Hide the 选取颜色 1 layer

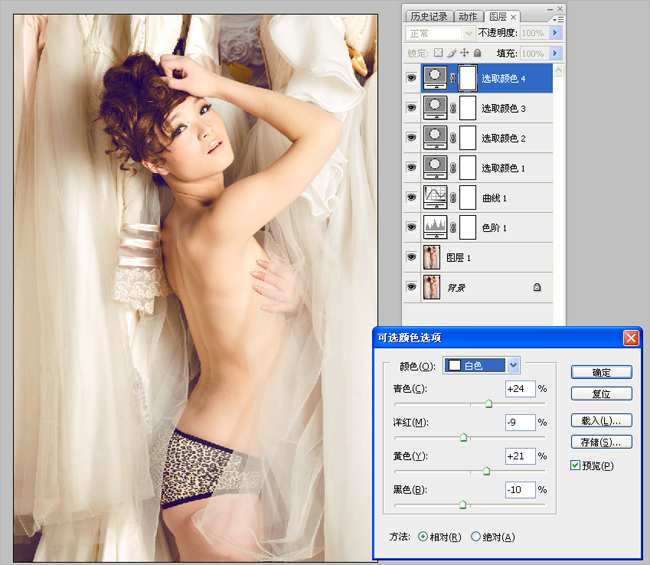411,167
